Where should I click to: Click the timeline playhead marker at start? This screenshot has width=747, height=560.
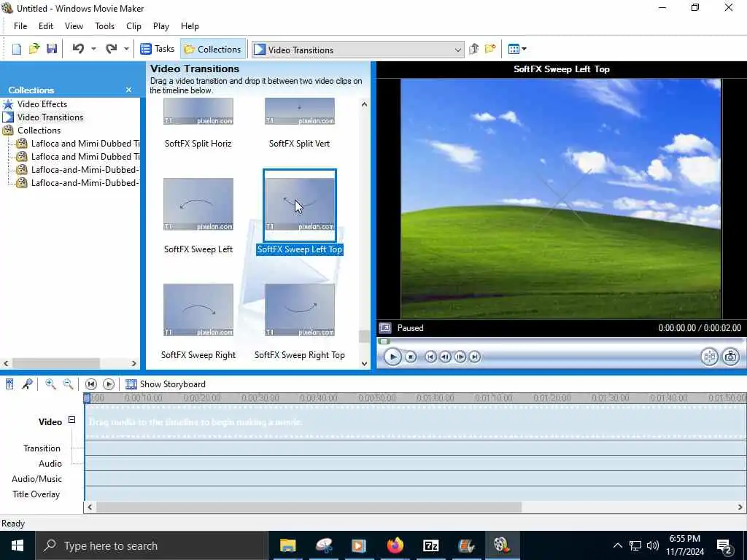[x=87, y=398]
